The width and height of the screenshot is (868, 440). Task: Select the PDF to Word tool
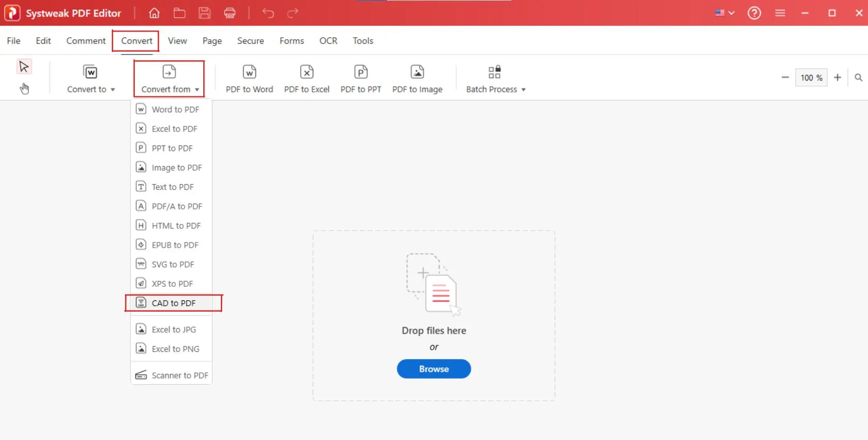point(249,79)
